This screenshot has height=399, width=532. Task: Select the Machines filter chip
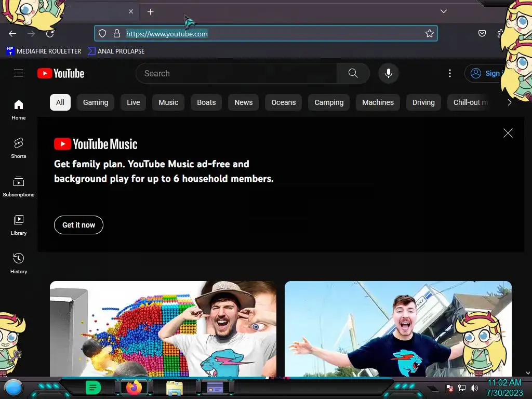point(378,102)
